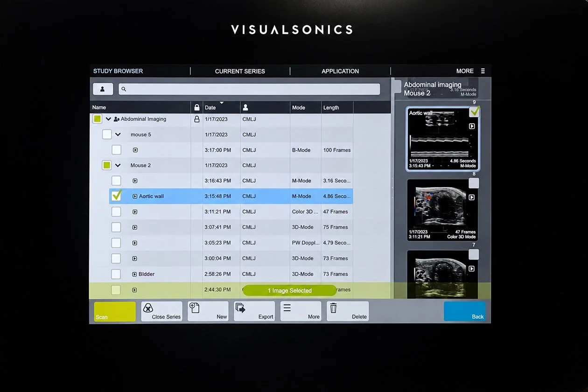Play the Aortic wall thumbnail cine loop
The width and height of the screenshot is (588, 392).
[472, 126]
